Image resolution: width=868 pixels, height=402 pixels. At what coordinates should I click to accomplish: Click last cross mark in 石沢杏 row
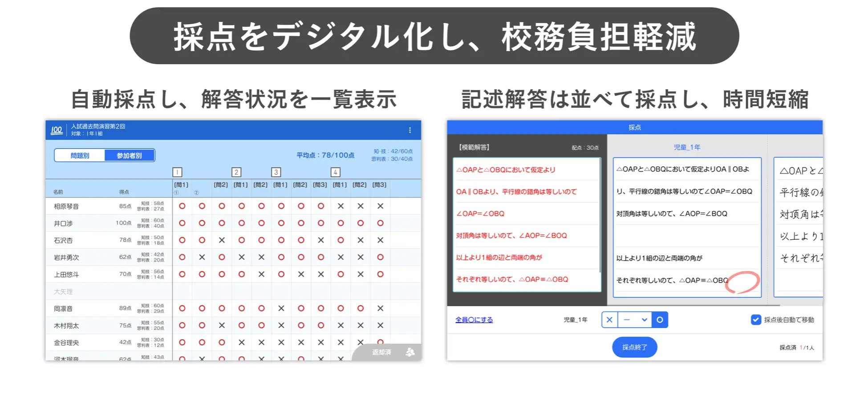point(380,240)
